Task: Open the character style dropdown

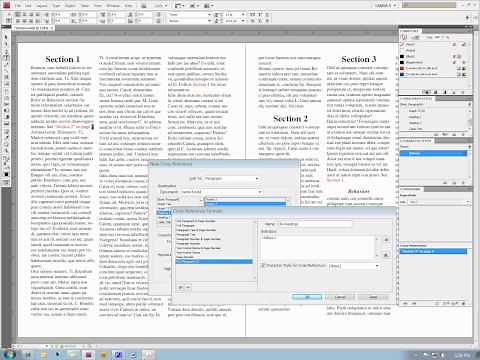Action: tap(354, 266)
